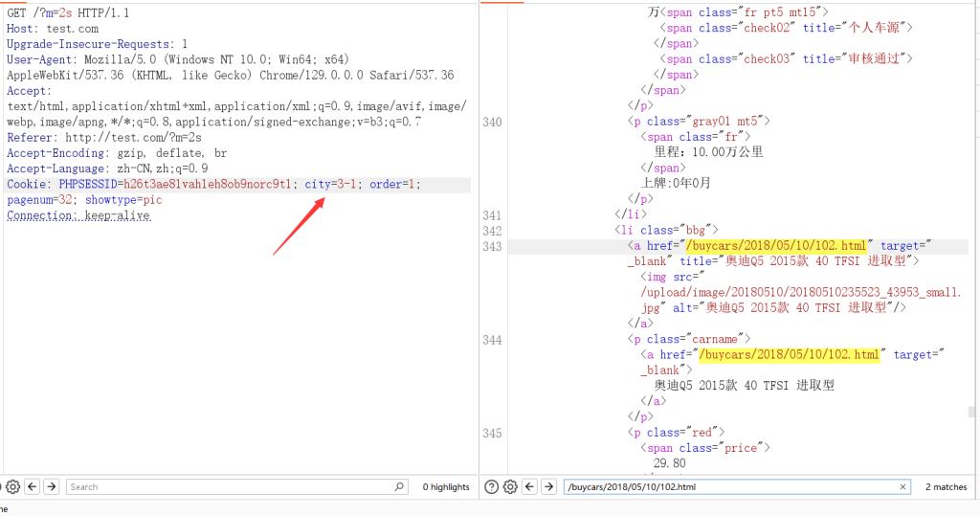Click the request pane previous match arrow
This screenshot has height=516, width=980.
tap(32, 487)
